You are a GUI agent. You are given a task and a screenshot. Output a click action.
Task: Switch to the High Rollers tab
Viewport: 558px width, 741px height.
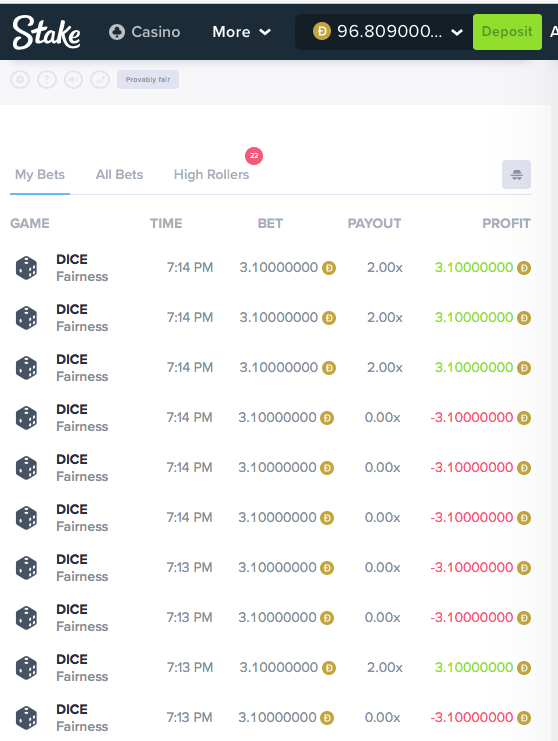tap(211, 174)
